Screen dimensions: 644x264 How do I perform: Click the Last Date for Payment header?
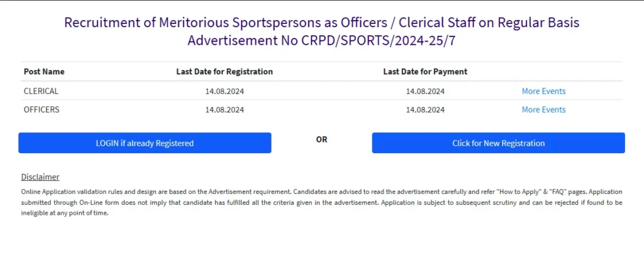[425, 72]
